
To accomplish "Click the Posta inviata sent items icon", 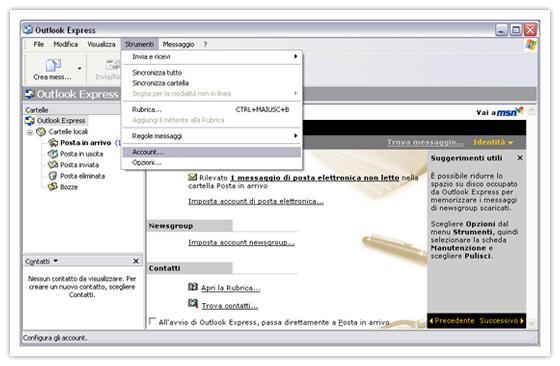I will click(x=53, y=165).
